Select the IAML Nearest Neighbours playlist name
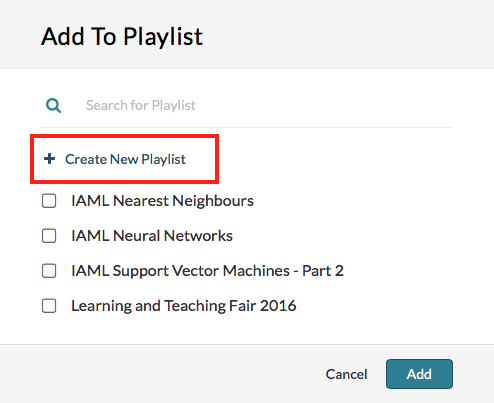Screen dimensions: 494x403 click(162, 201)
